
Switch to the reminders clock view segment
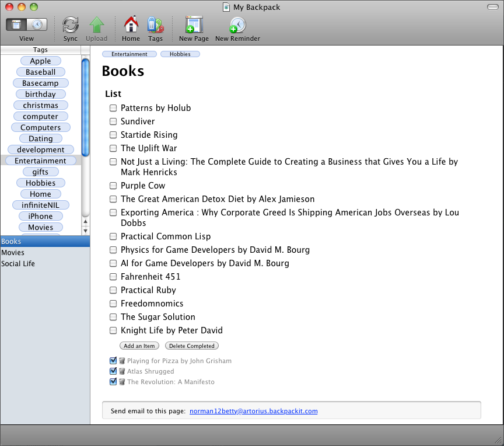(37, 25)
